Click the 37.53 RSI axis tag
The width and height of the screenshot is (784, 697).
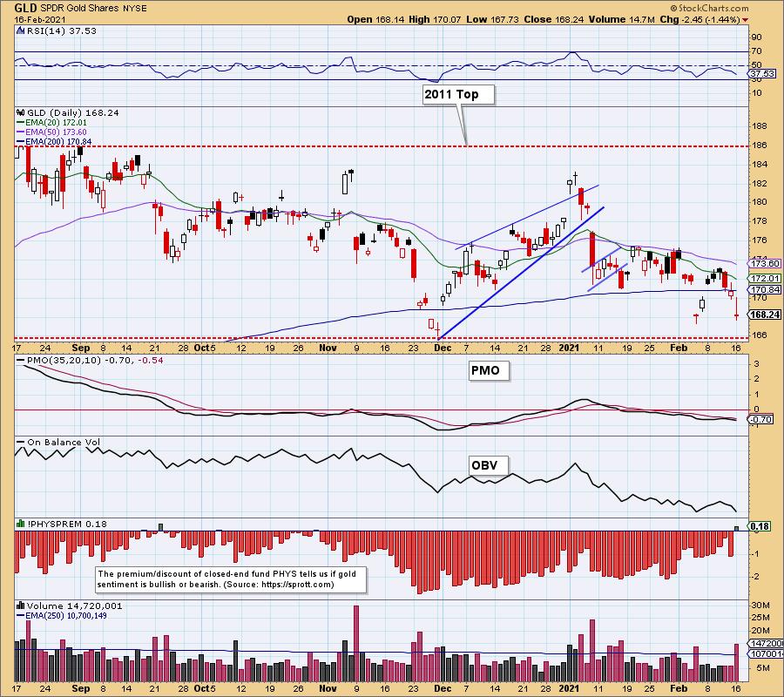[x=762, y=74]
